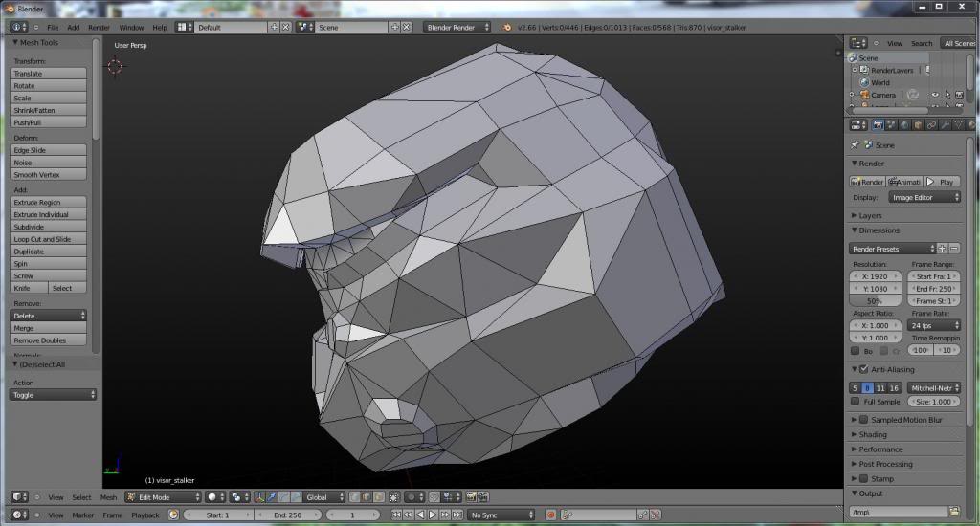Open the Render Presets dropdown
Viewport: 980px width, 526px height.
click(x=893, y=249)
